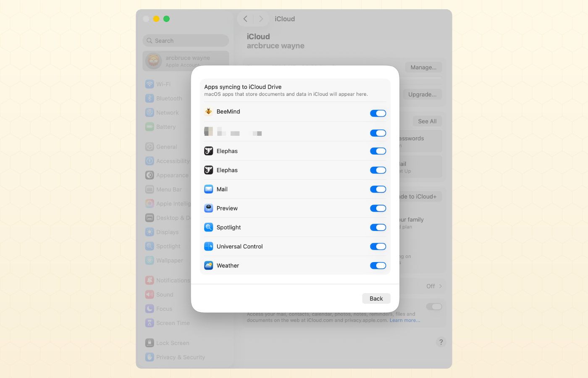
Task: Open the help question mark button
Action: 441,342
